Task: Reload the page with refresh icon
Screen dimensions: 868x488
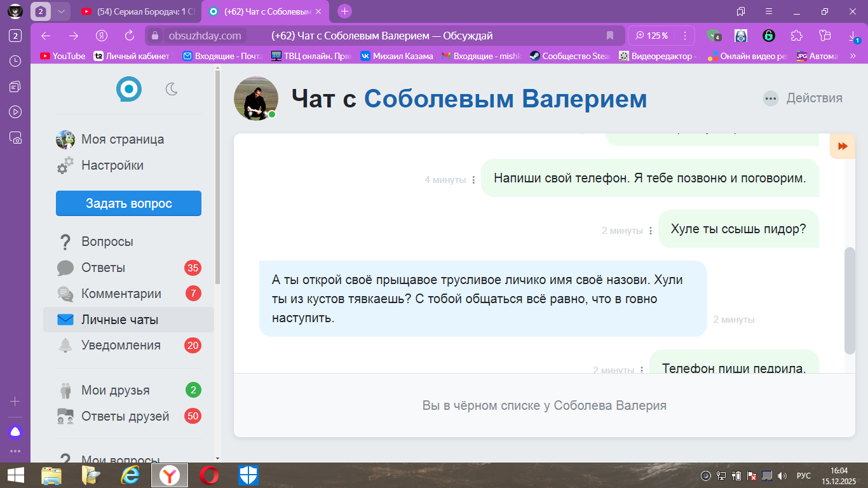Action: (x=130, y=36)
